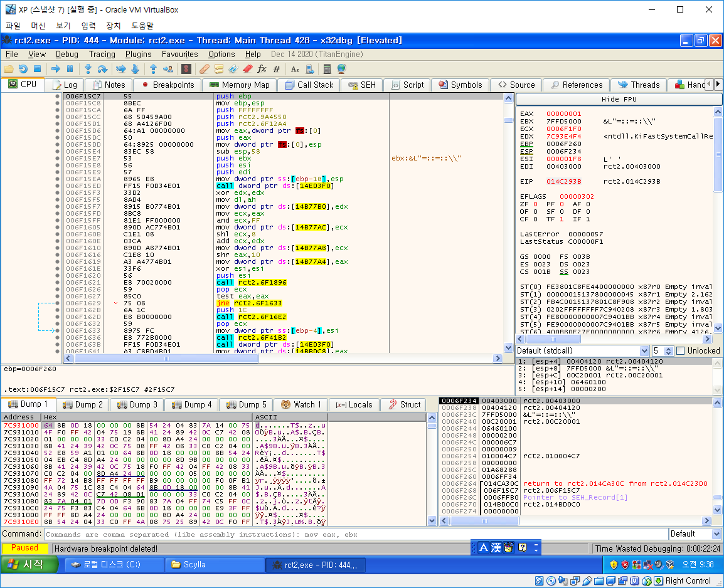Open Scylla folder in the taskbar

click(215, 564)
